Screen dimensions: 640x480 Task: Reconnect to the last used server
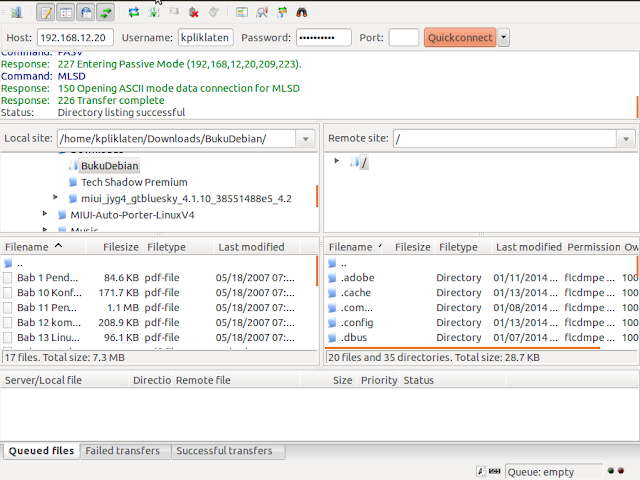213,12
